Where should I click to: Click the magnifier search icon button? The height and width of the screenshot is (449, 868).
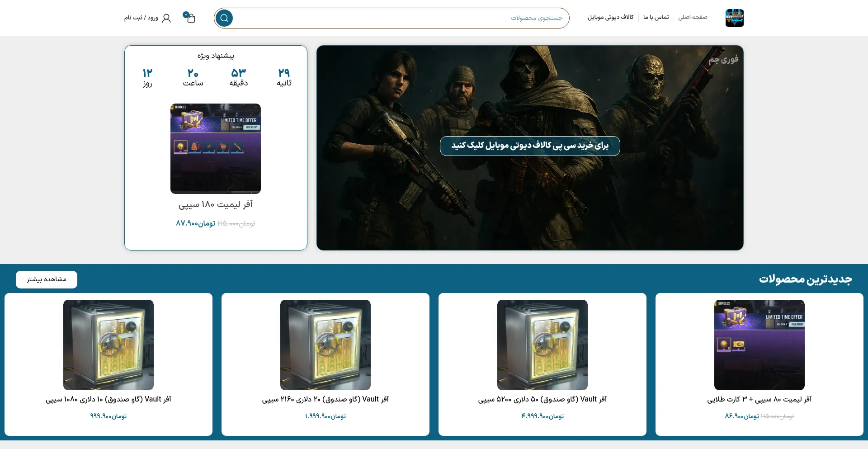pyautogui.click(x=224, y=18)
